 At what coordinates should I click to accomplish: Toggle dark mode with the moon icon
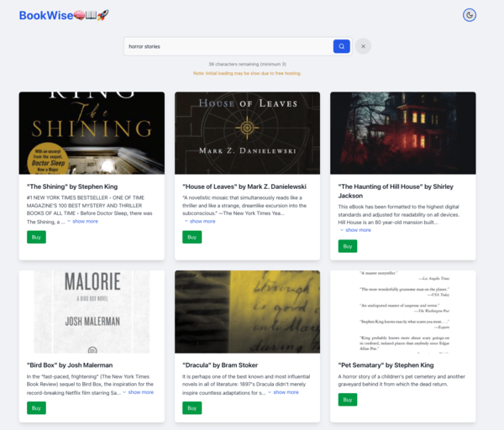click(x=470, y=15)
